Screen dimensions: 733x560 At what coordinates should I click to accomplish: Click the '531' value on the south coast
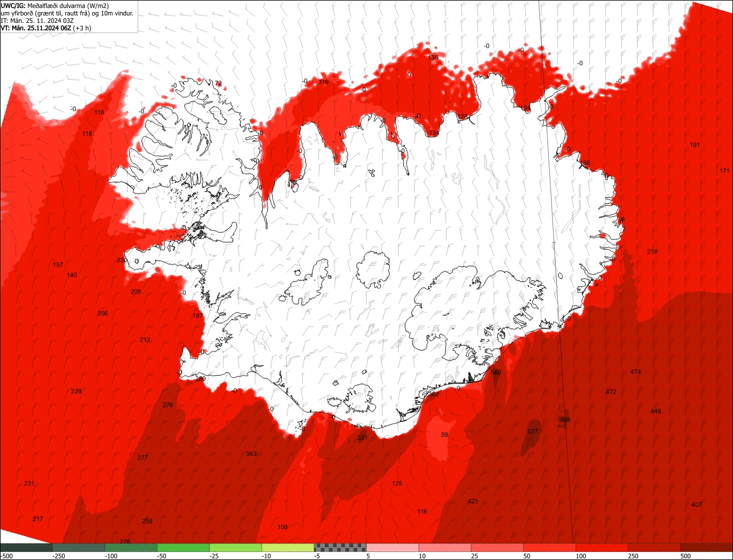[x=362, y=437]
